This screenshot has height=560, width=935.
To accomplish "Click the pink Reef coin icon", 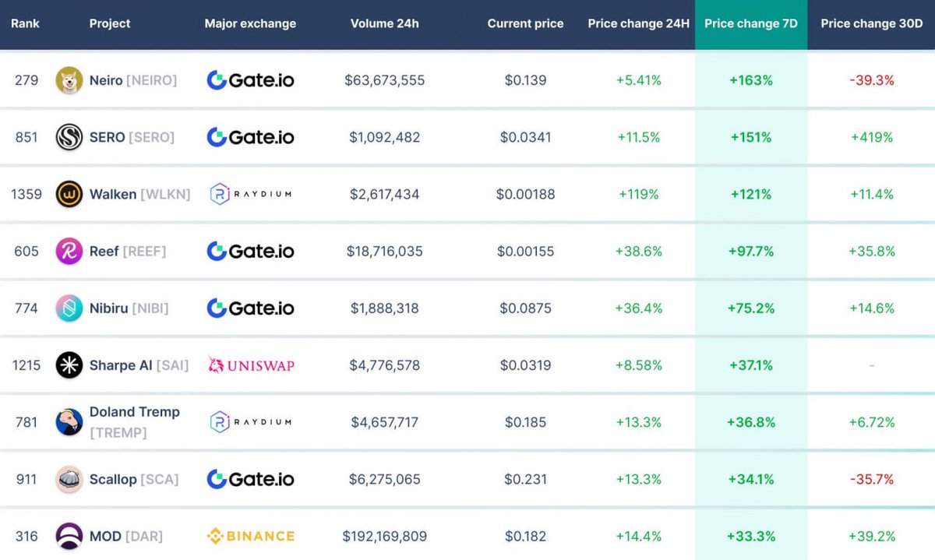I will point(69,251).
